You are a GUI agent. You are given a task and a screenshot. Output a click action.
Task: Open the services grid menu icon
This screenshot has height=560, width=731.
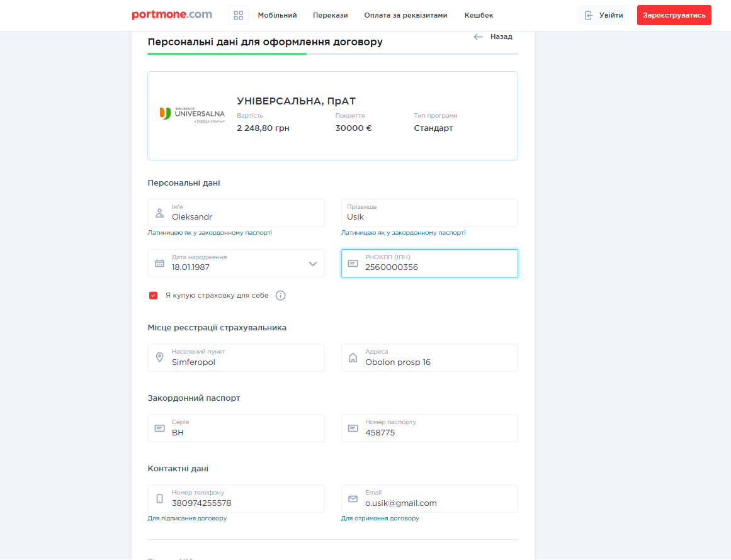tap(238, 15)
